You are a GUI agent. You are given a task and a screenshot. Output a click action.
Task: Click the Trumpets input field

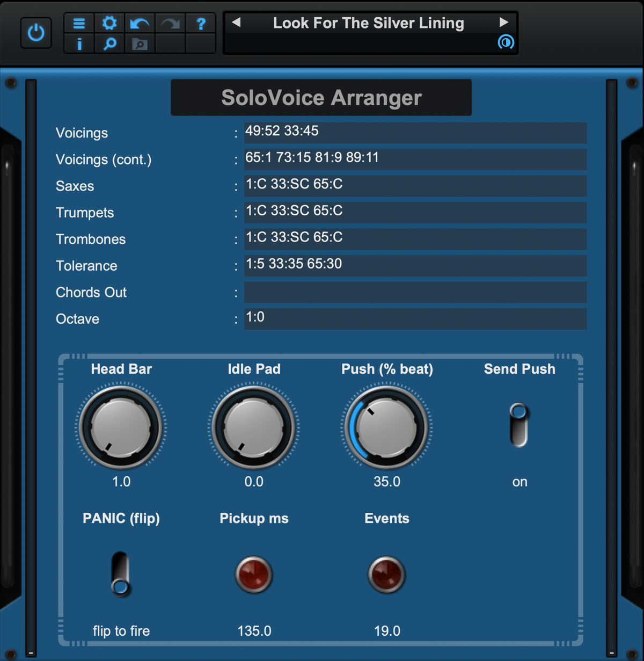coord(415,213)
